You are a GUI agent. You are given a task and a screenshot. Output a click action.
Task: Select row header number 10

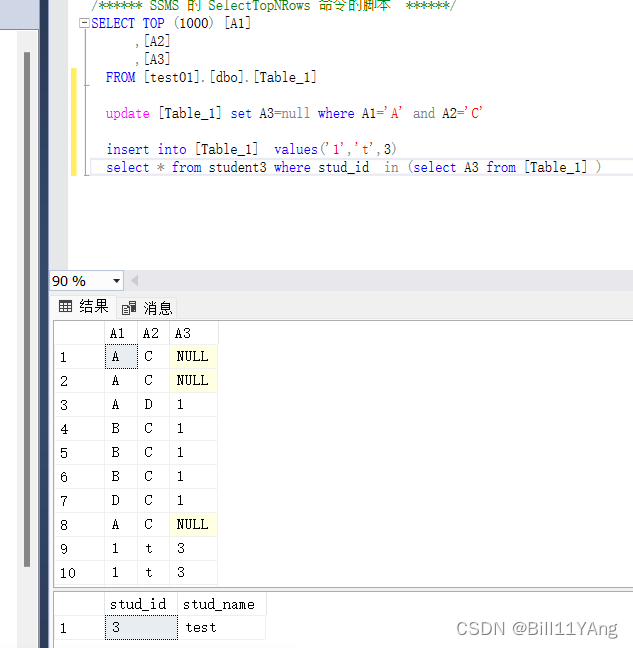(79, 573)
